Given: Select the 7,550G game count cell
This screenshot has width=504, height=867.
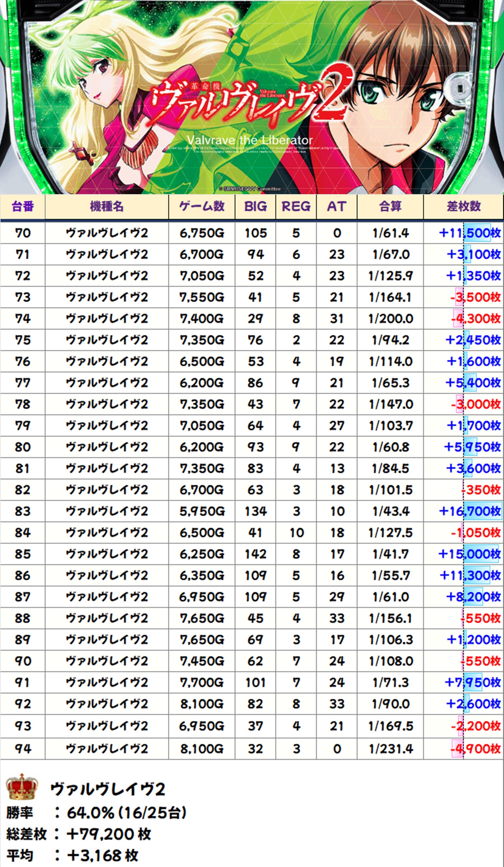Looking at the screenshot, I should tap(202, 297).
